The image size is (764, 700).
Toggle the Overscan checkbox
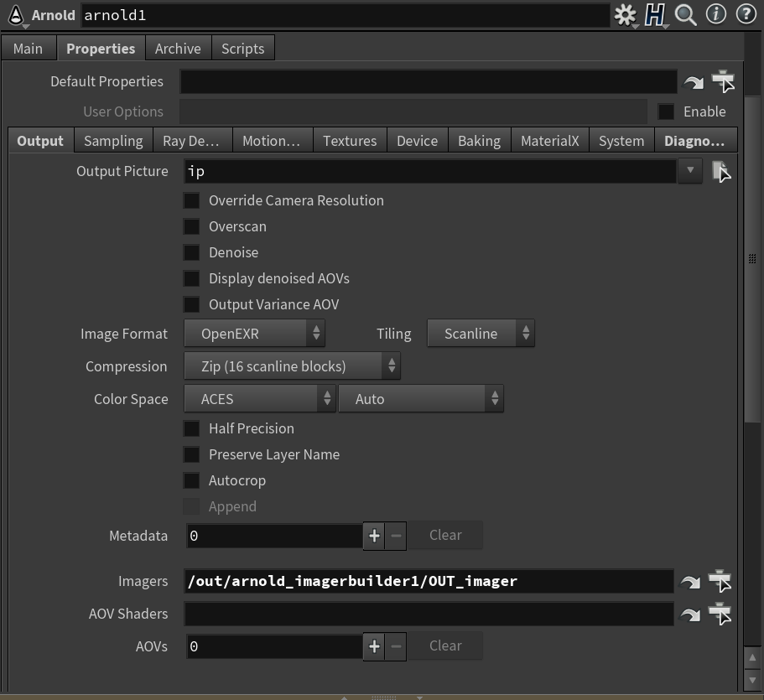(191, 226)
